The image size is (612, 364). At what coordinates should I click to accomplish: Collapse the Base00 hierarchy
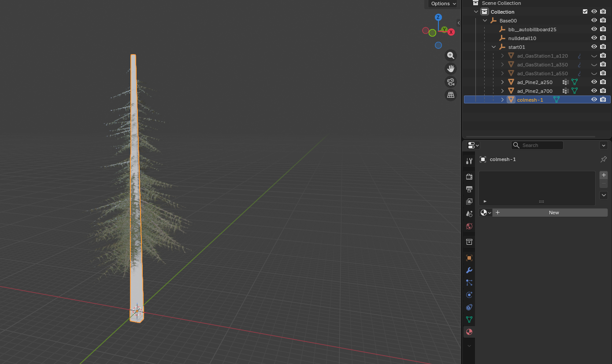(485, 20)
